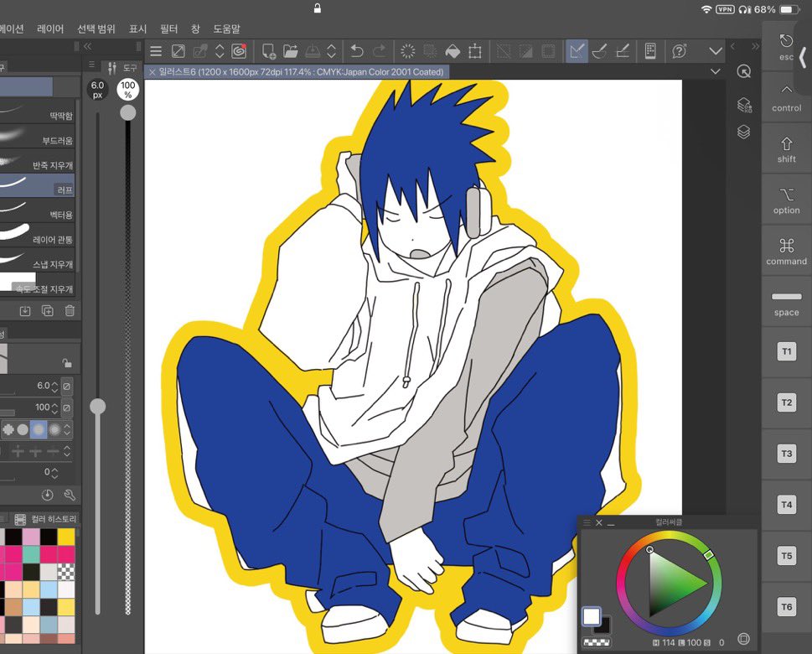Toggle brush size dynamics button next to 6.0
This screenshot has height=654, width=812.
[x=67, y=386]
